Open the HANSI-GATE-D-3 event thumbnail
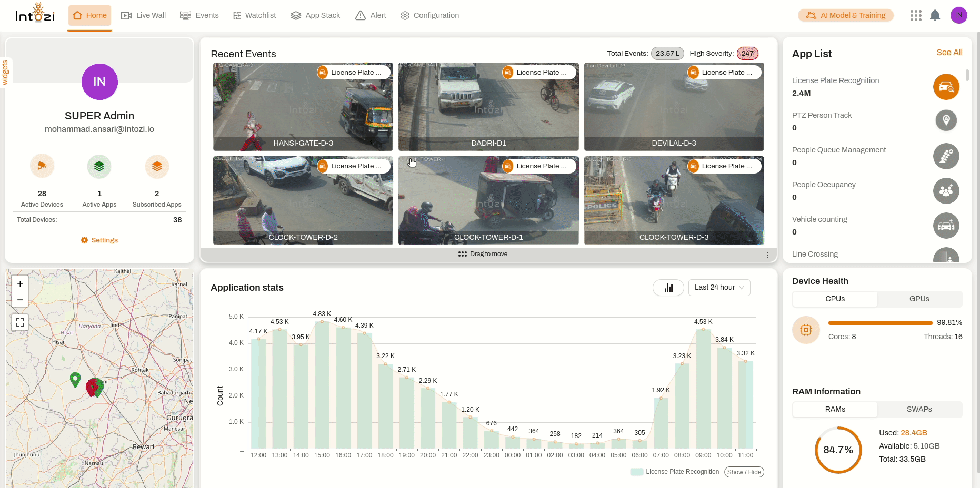Screen dimensions: 980x488 pos(303,107)
